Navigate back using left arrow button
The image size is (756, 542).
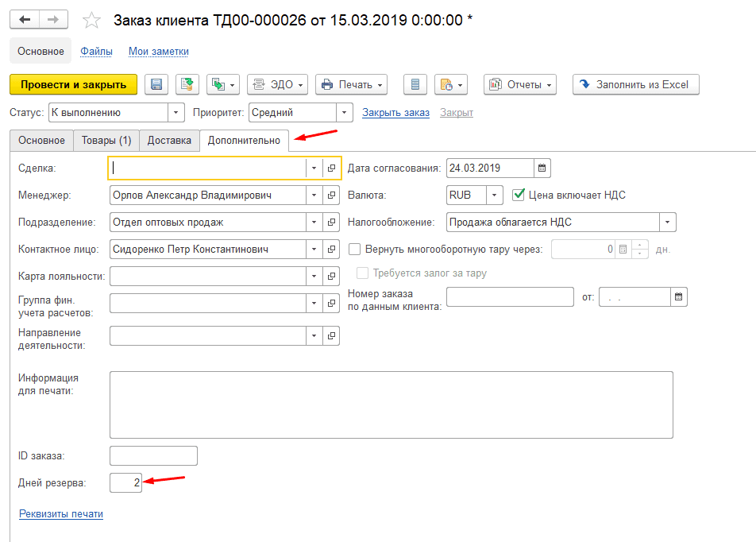coord(25,20)
